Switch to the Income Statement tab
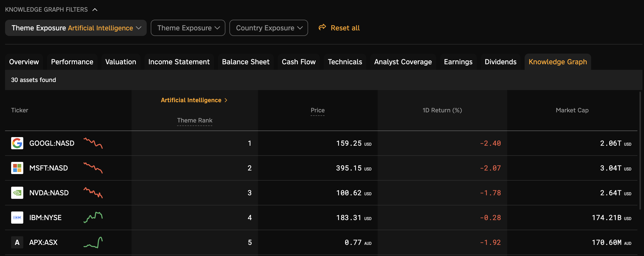 pos(179,62)
